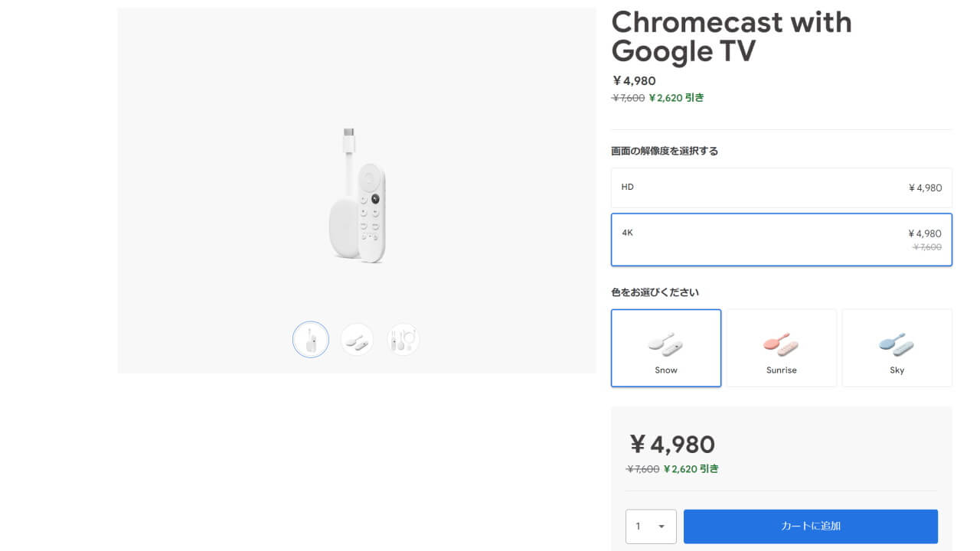
Task: Click the Sunrise remote thumbnail image
Action: (x=781, y=343)
